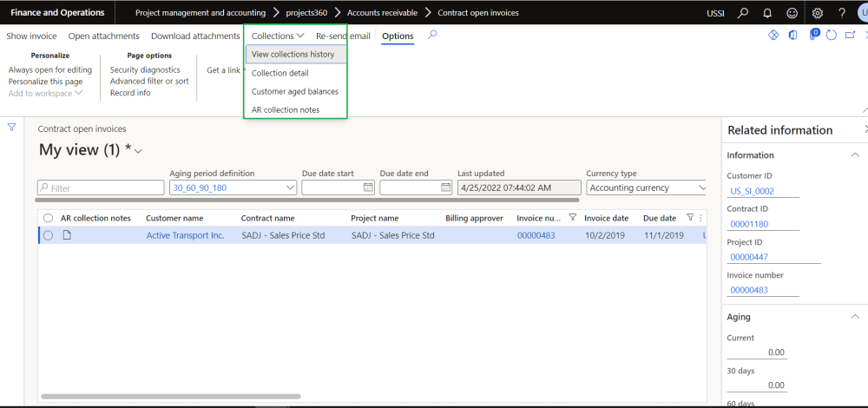The width and height of the screenshot is (868, 408).
Task: Choose View collections history
Action: pos(296,54)
